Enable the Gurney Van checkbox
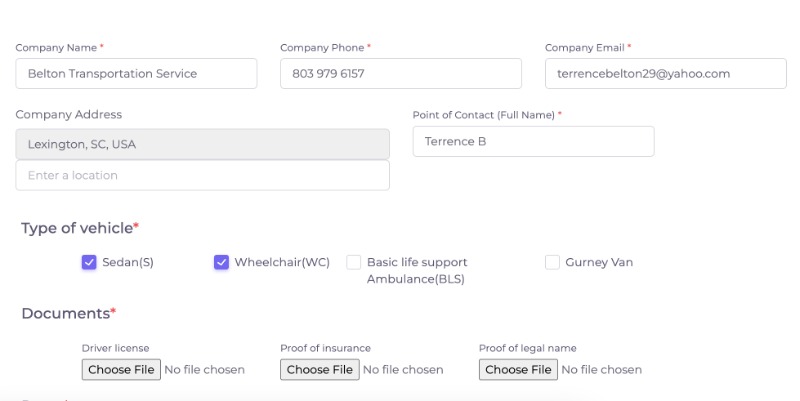 pos(552,262)
